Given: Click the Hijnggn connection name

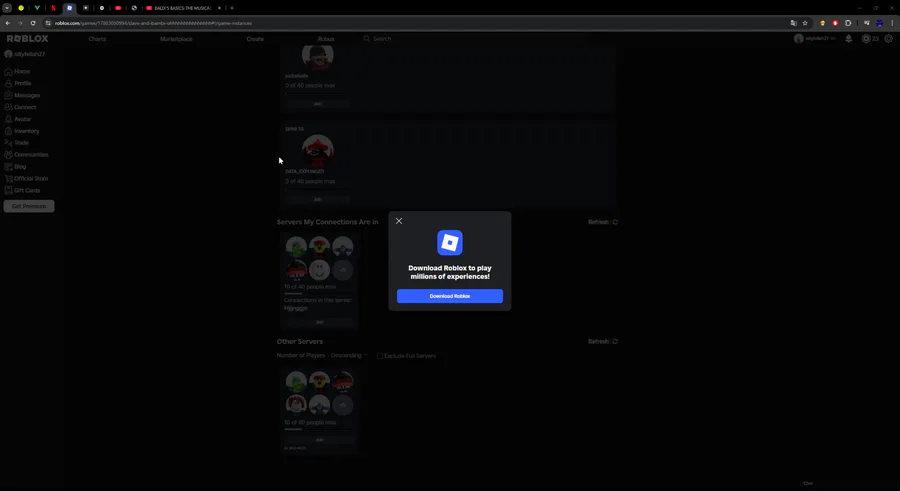Looking at the screenshot, I should pos(296,308).
